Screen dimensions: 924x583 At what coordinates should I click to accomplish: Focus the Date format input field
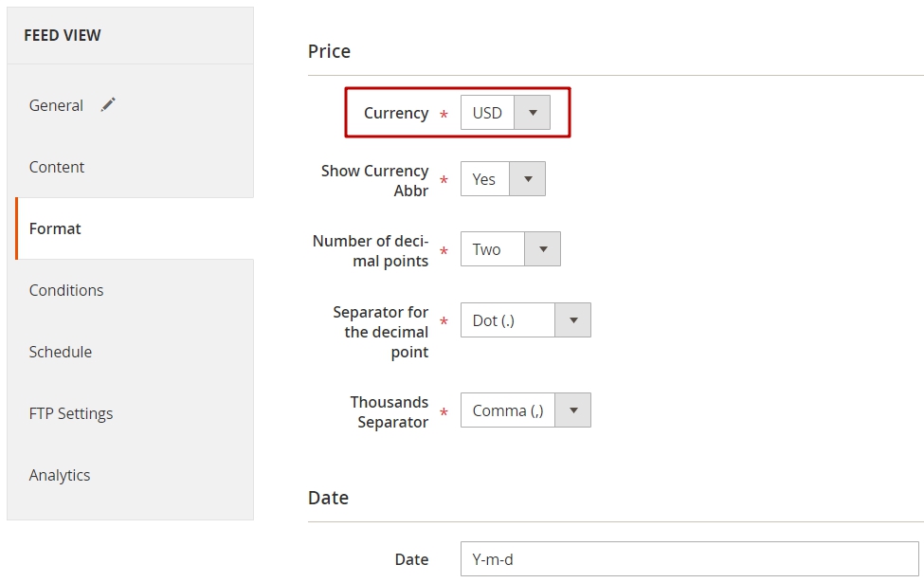coord(690,559)
